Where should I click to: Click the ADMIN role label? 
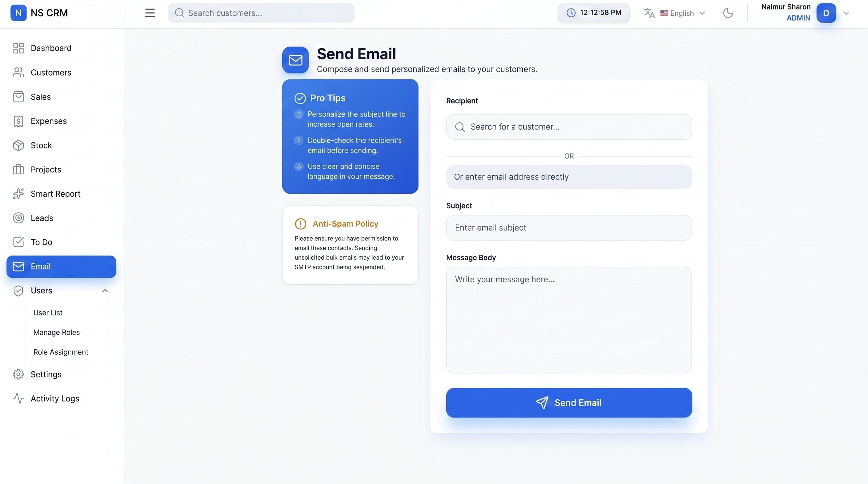(x=798, y=18)
